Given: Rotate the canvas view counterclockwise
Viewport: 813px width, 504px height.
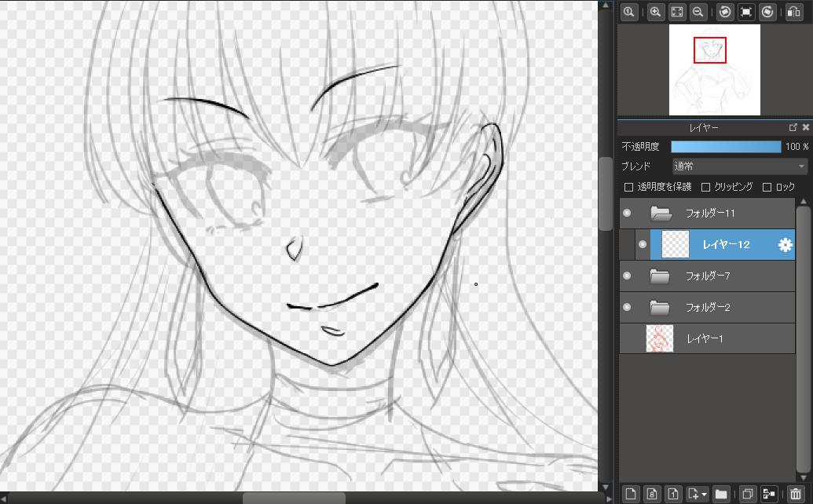Looking at the screenshot, I should click(x=725, y=12).
